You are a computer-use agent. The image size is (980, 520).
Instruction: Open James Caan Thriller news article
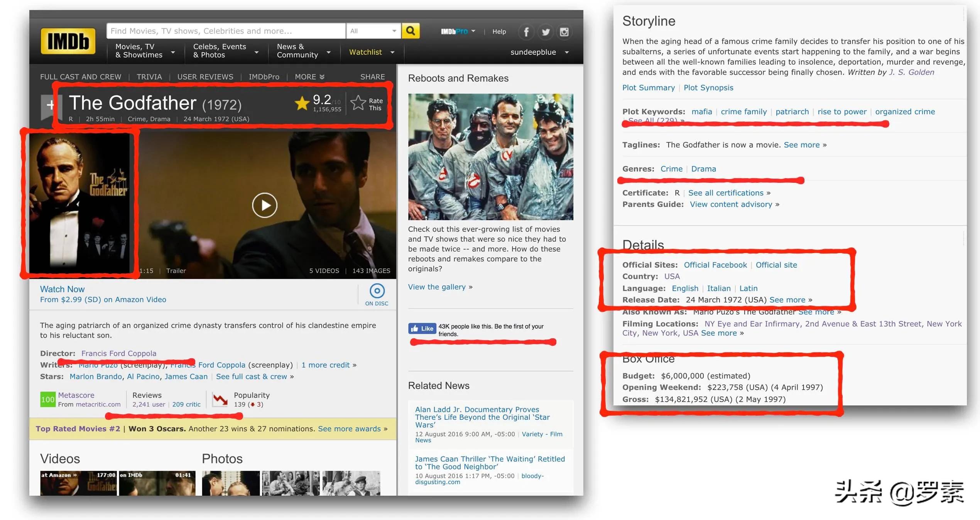coord(490,463)
